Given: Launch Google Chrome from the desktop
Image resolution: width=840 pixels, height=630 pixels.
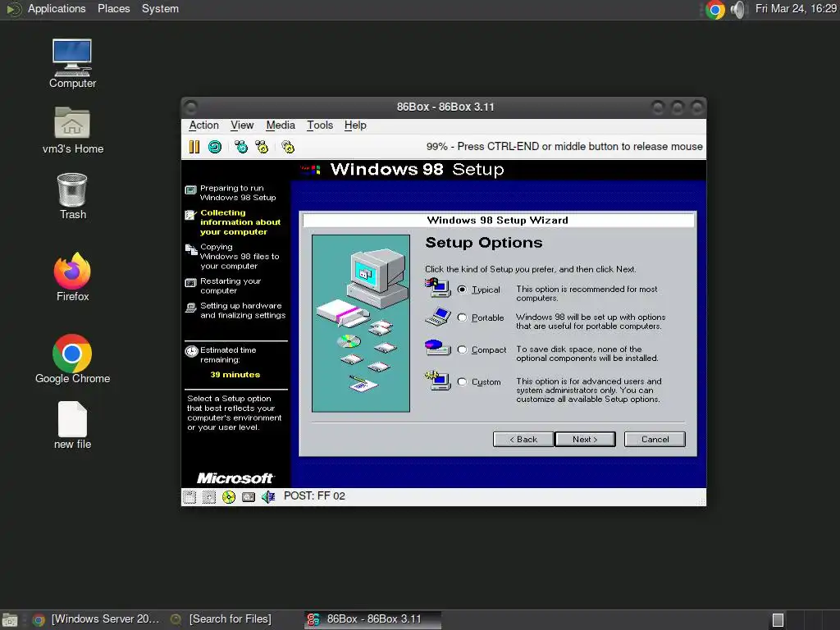Looking at the screenshot, I should point(72,359).
